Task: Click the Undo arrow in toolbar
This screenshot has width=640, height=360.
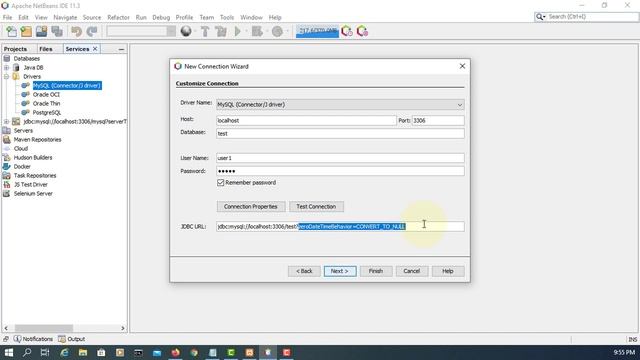Action: 76,31
